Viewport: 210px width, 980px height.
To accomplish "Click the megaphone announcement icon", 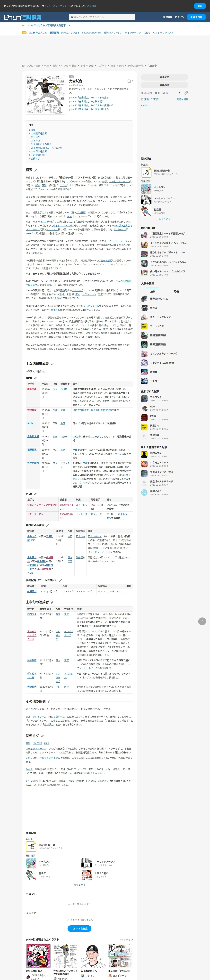I will pyautogui.click(x=23, y=25).
